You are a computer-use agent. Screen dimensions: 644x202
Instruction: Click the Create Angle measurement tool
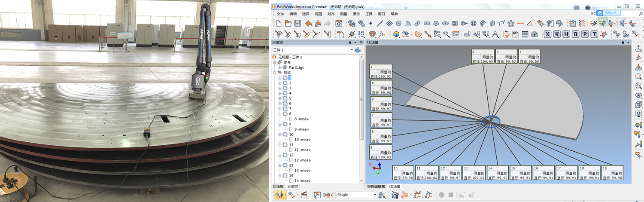530,23
